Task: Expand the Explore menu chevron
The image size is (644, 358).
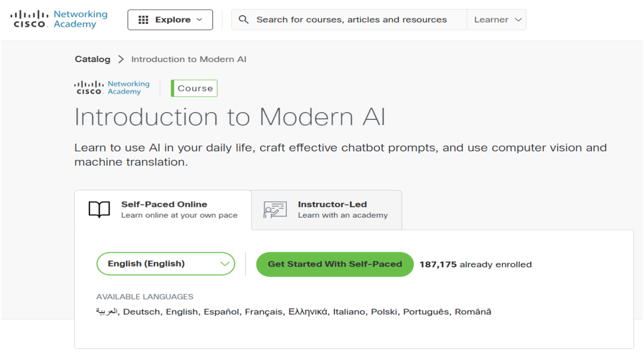Action: click(x=200, y=20)
